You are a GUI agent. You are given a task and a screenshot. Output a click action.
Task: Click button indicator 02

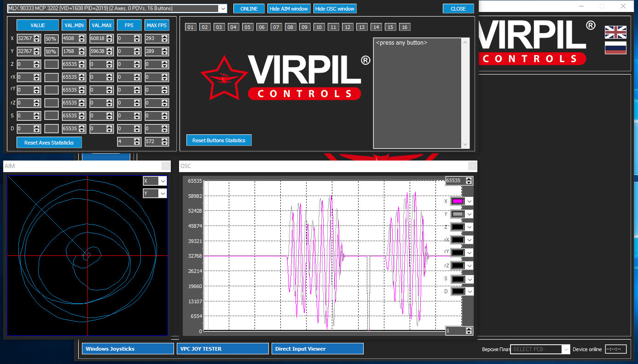(205, 27)
